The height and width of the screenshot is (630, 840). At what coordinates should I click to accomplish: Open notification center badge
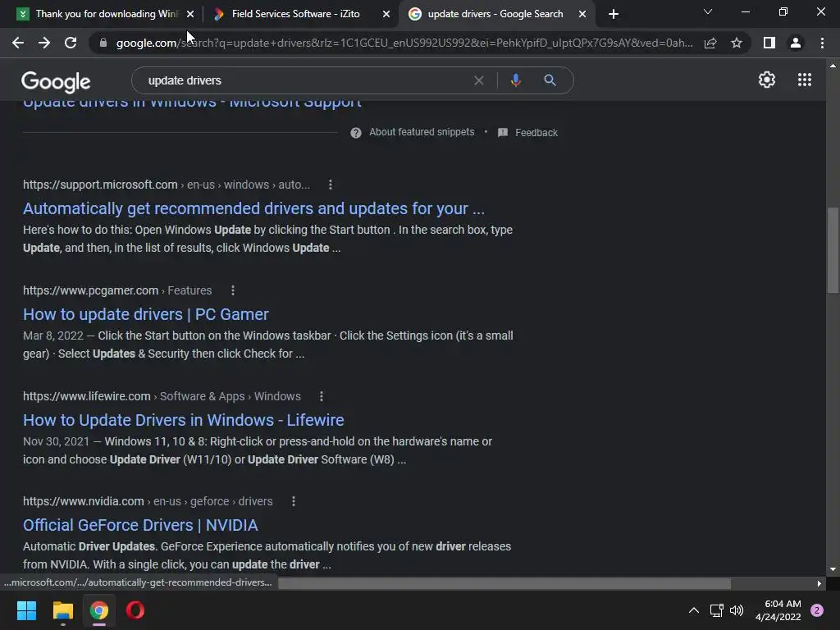817,610
